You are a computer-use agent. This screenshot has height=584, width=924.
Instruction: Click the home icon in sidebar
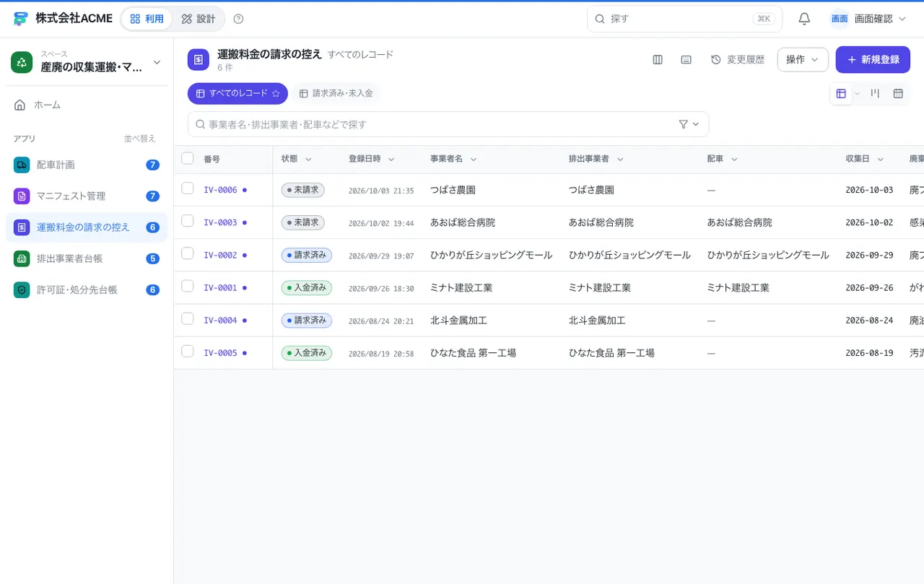20,105
